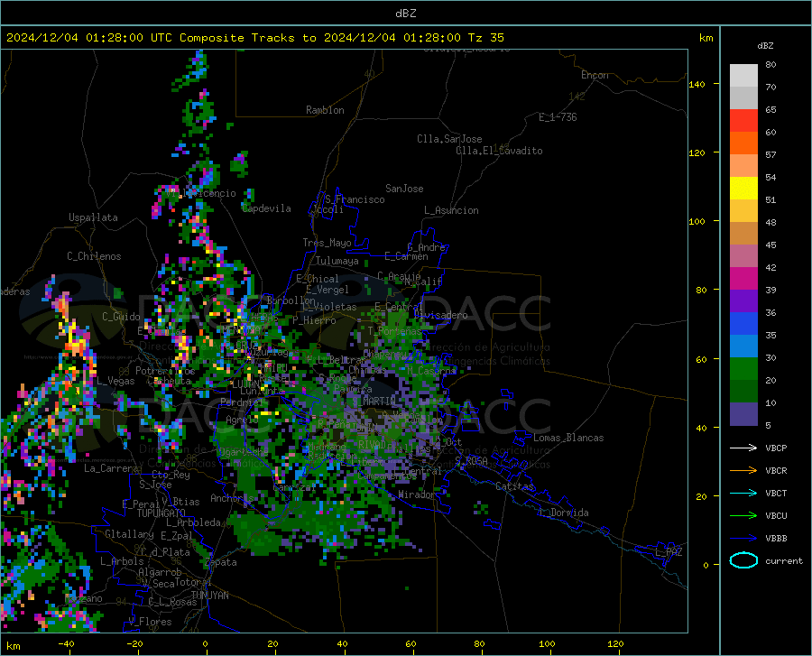Click the Catitas place label
The height and width of the screenshot is (656, 812).
(x=514, y=486)
